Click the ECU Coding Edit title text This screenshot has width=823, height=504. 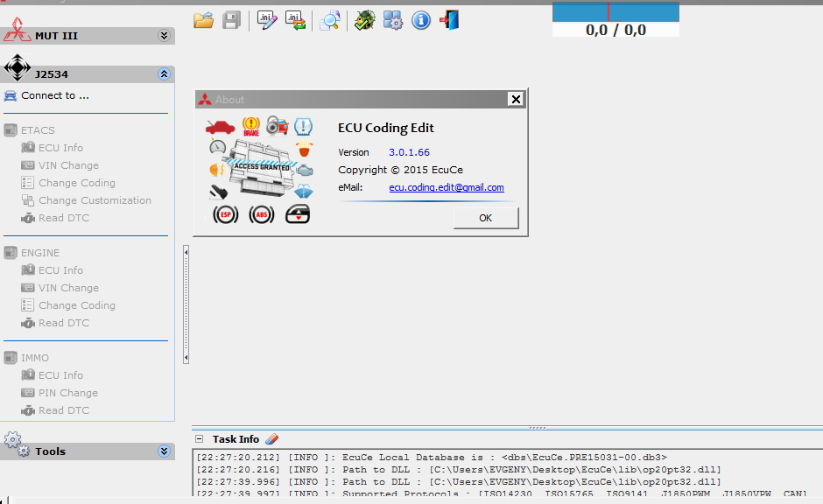(x=386, y=128)
